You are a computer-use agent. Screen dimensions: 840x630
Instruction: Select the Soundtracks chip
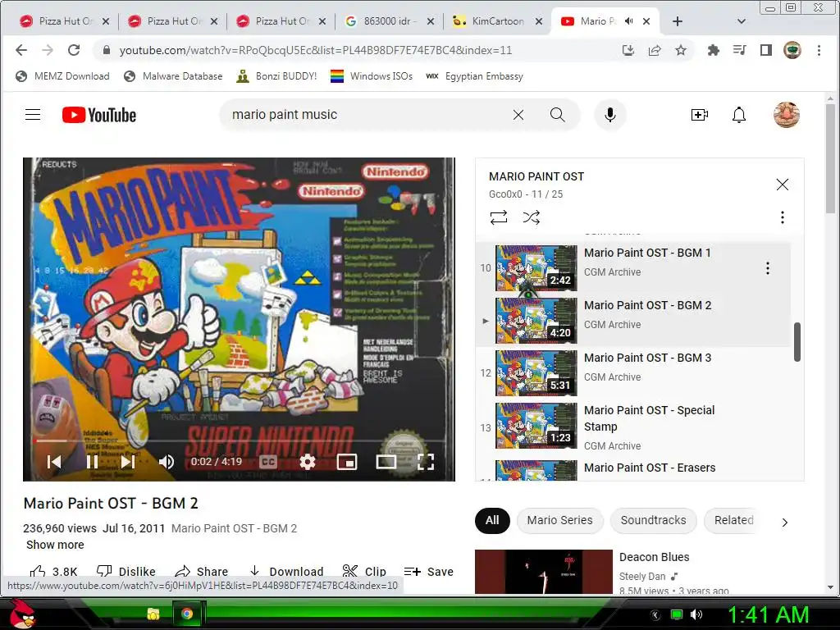[653, 520]
